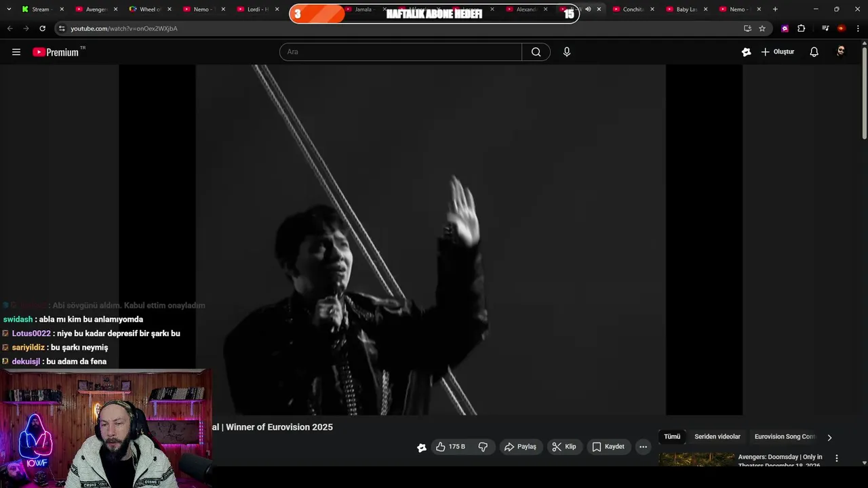Screen dimensions: 868x488
Task: Open the tab search dropdown arrow
Action: tap(9, 9)
